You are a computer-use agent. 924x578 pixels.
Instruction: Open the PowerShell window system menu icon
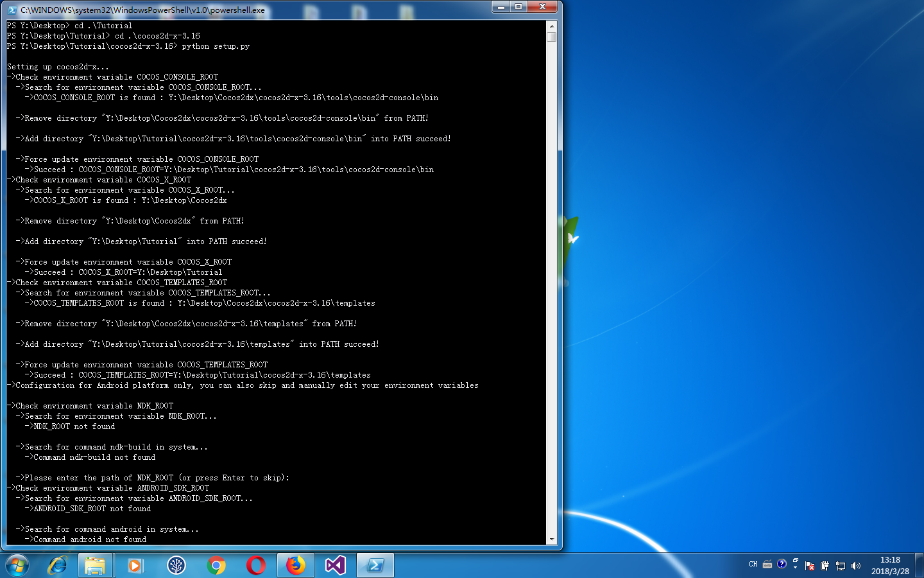pos(12,10)
